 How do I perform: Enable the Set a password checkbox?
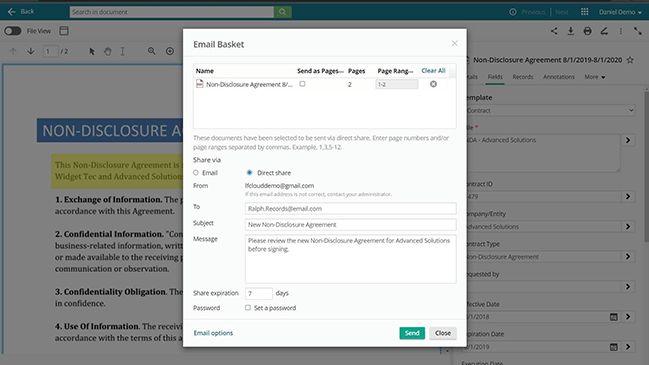pos(248,308)
